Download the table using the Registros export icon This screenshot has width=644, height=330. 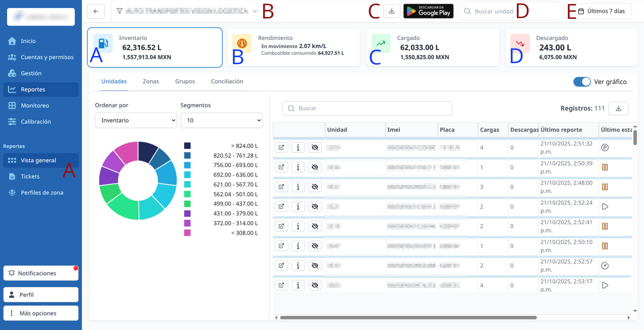click(x=618, y=109)
